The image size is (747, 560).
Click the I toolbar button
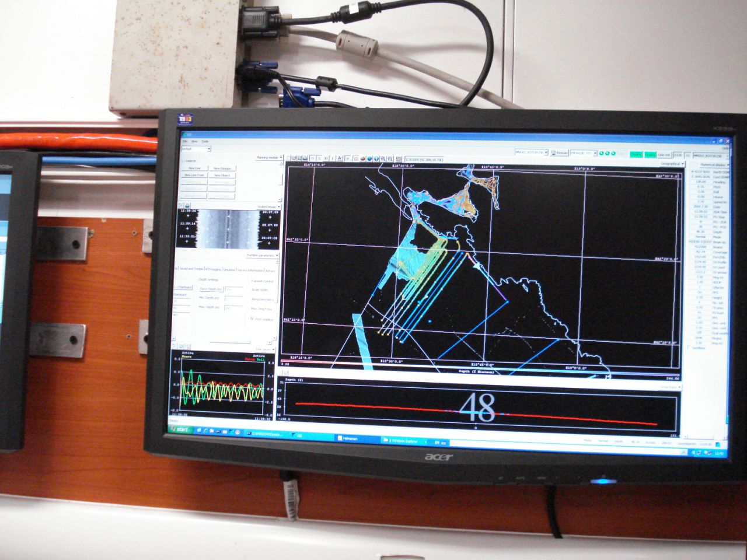tap(333, 158)
